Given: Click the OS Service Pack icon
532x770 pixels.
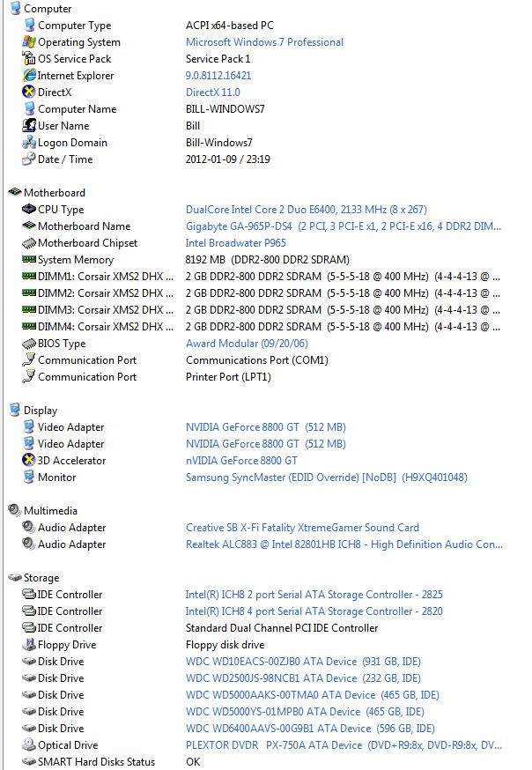Looking at the screenshot, I should pyautogui.click(x=29, y=58).
